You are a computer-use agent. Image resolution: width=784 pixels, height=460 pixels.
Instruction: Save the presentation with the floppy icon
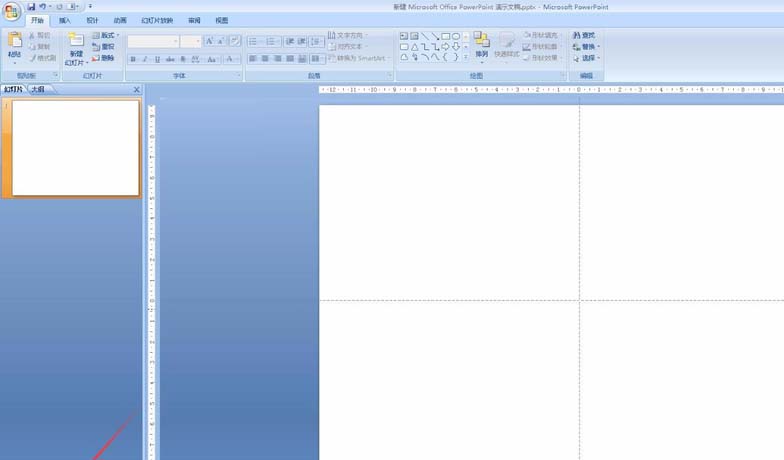32,6
